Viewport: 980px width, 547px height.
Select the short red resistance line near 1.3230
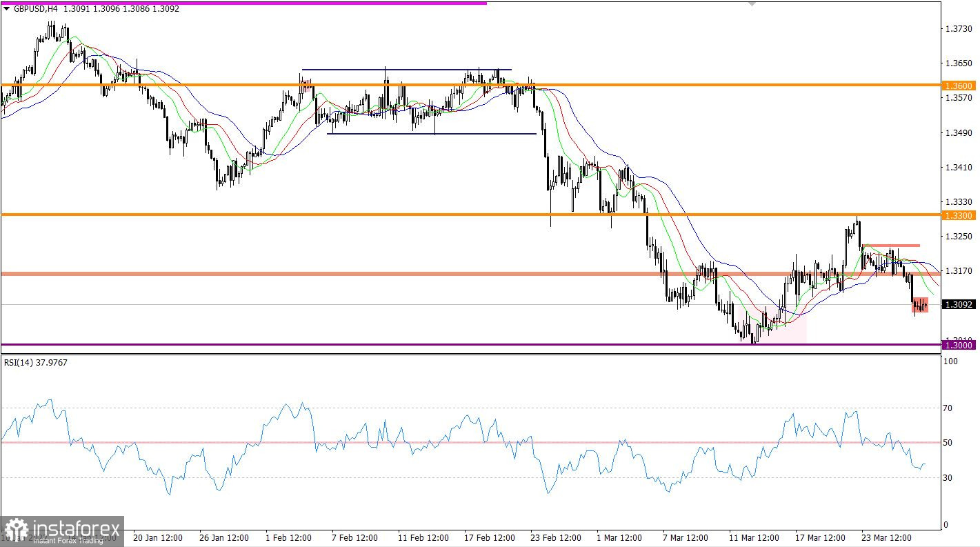[x=891, y=245]
